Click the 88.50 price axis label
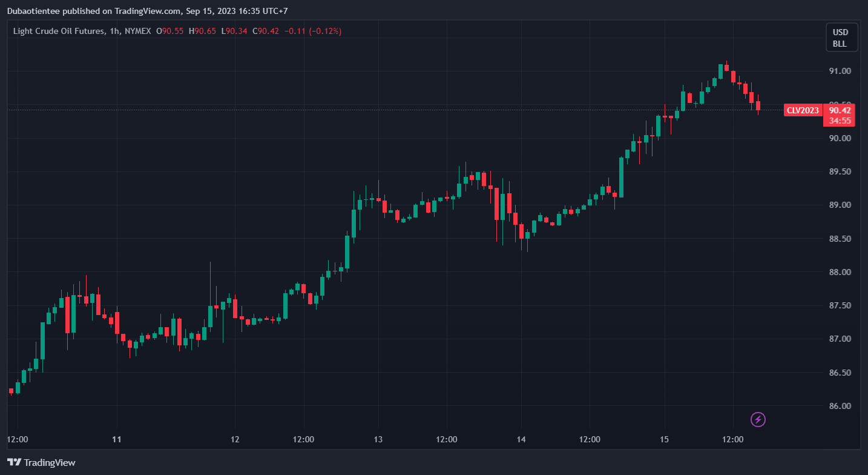This screenshot has width=868, height=475. click(x=840, y=239)
